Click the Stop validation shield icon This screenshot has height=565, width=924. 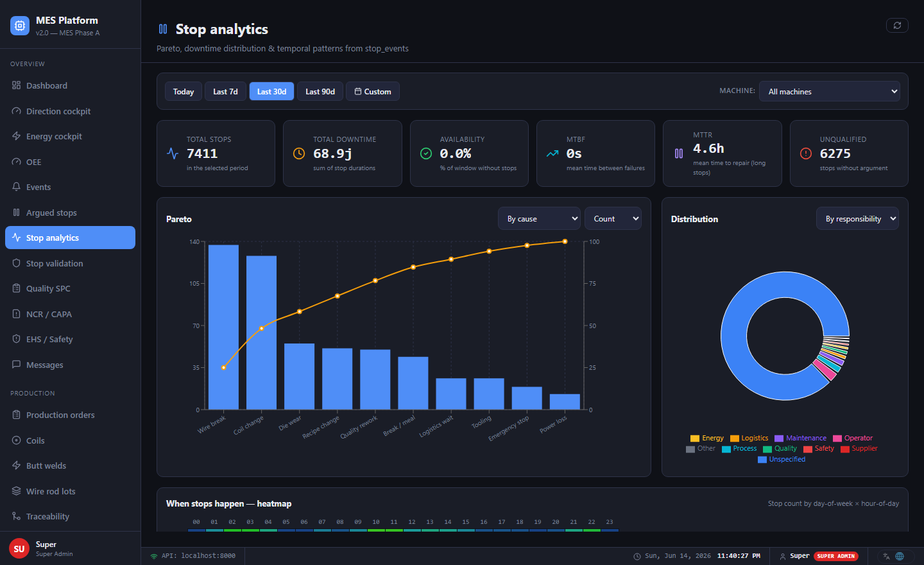[x=17, y=263]
